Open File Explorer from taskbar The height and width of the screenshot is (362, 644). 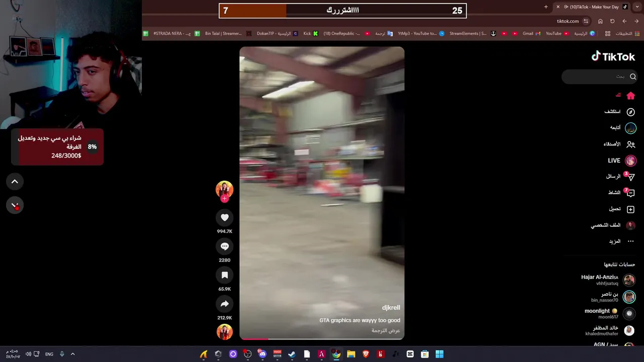(351, 354)
